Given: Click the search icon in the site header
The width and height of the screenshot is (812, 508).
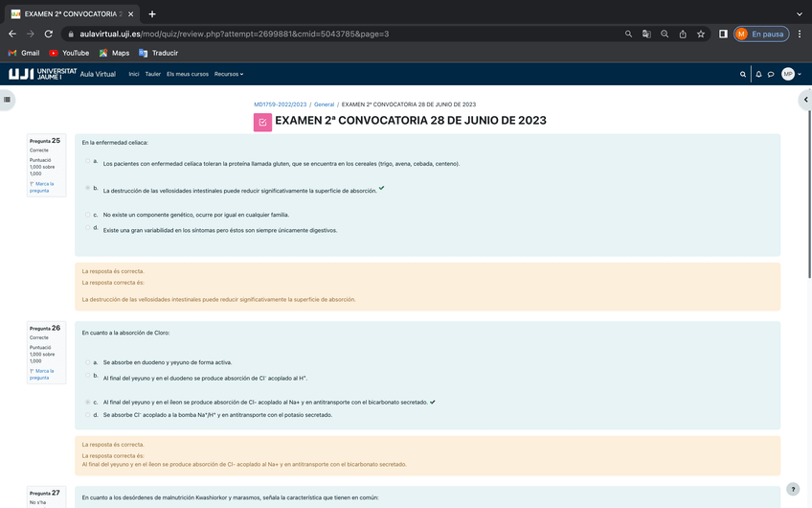Looking at the screenshot, I should click(743, 74).
